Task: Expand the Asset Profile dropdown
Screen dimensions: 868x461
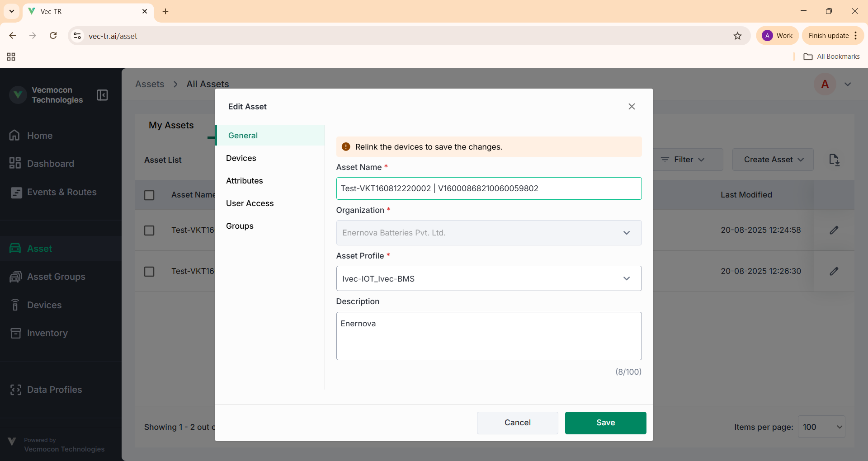Action: pyautogui.click(x=488, y=278)
